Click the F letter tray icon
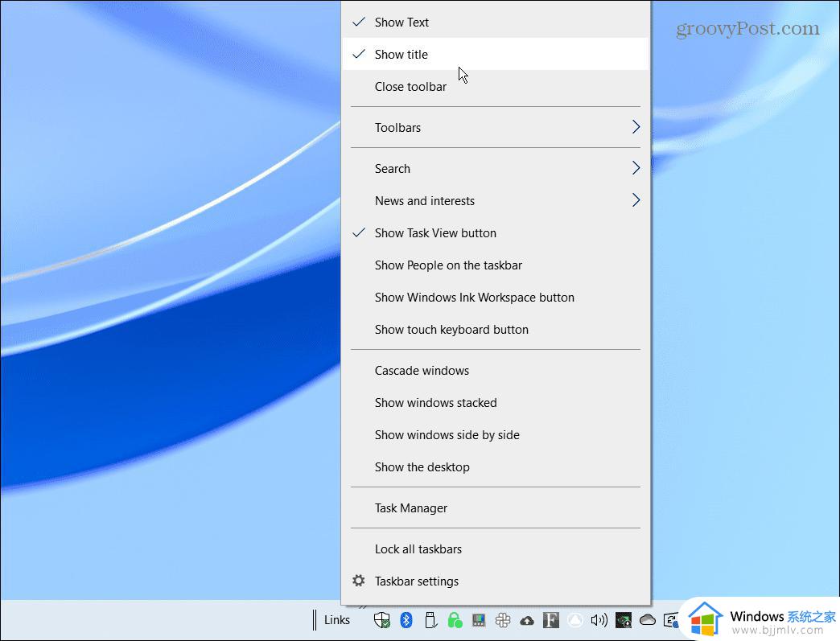840x641 pixels. [550, 620]
